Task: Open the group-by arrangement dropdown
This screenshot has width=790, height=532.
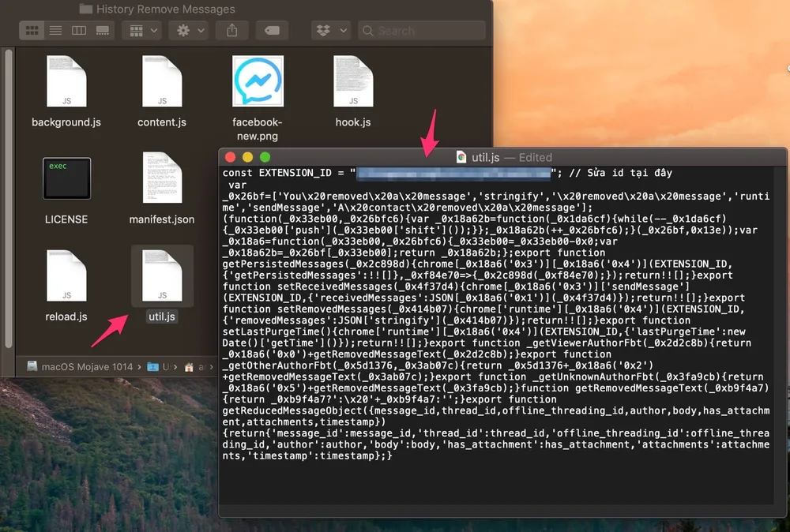Action: point(143,30)
